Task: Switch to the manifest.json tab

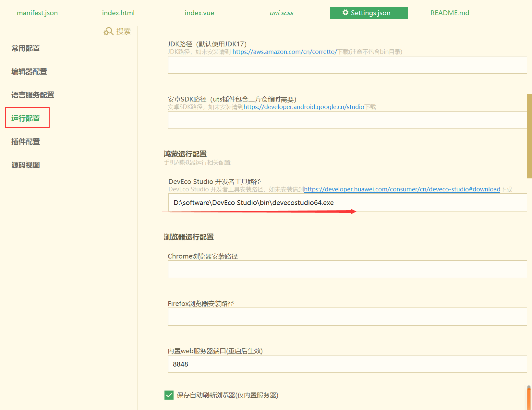Action: (x=37, y=13)
